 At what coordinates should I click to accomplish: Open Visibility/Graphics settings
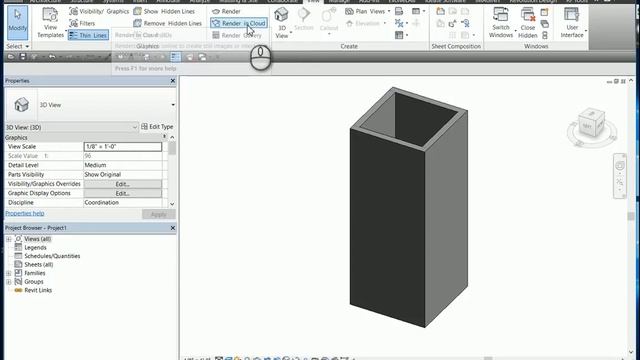tap(99, 11)
